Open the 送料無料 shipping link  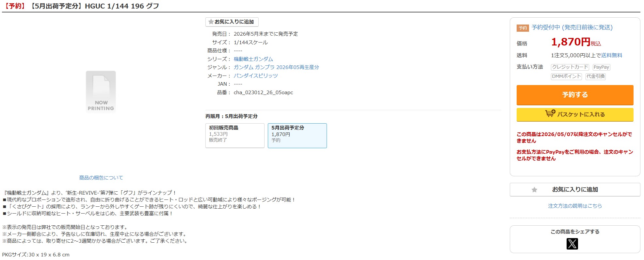click(x=612, y=55)
